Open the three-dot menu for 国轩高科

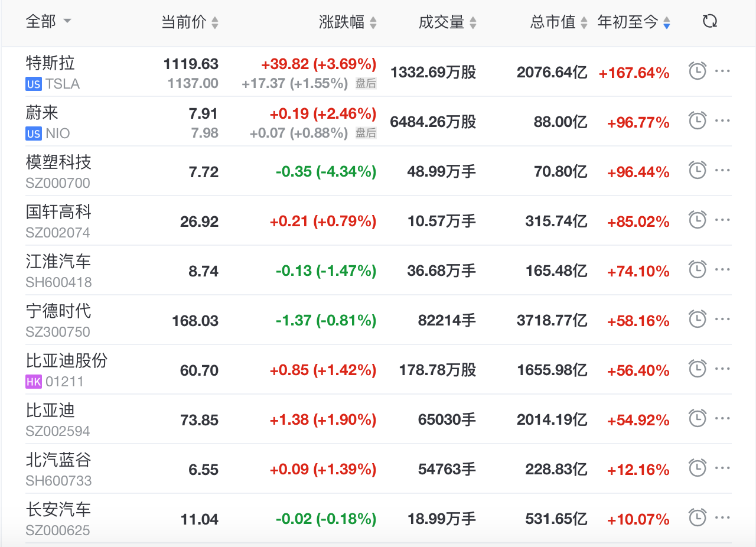722,220
